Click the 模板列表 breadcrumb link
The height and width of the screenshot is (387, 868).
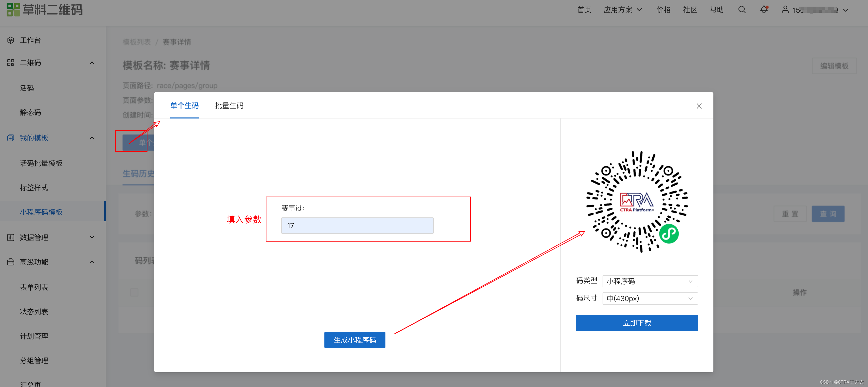pos(137,42)
